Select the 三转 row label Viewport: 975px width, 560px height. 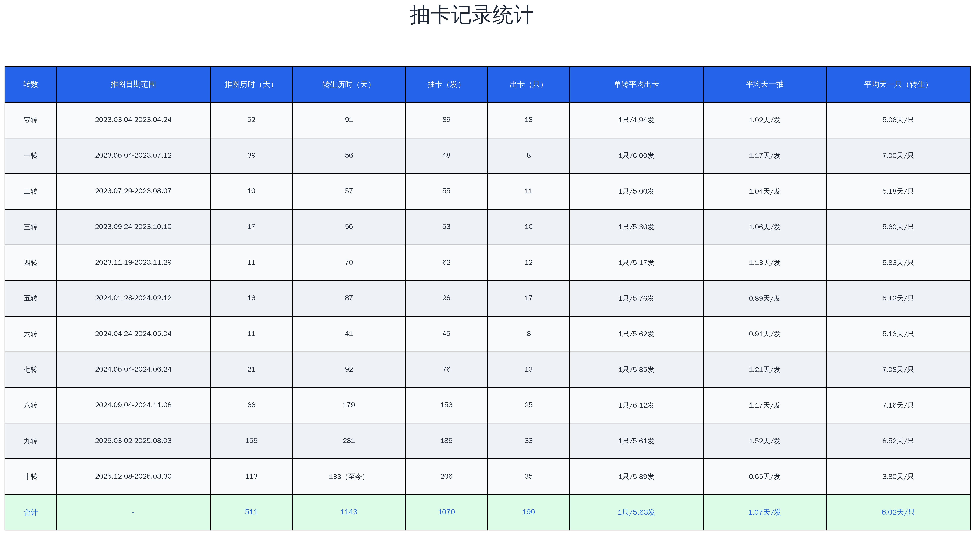point(30,227)
